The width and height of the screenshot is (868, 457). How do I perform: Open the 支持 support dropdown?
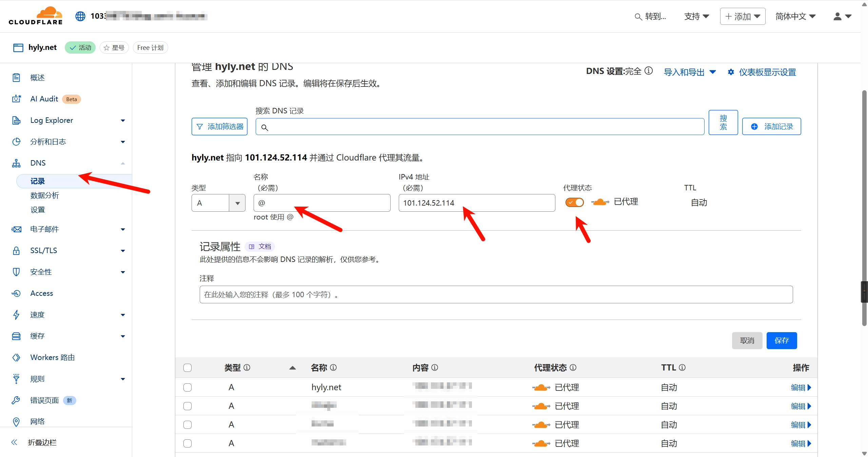pos(696,16)
